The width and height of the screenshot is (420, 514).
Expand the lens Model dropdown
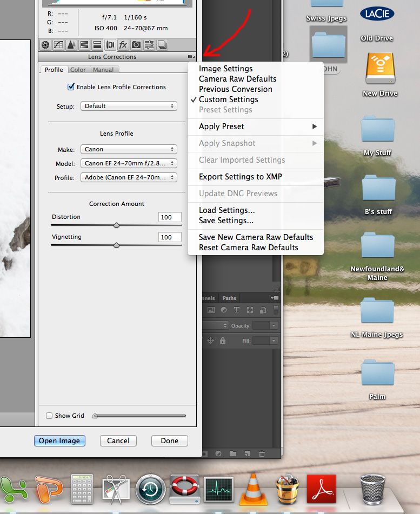(129, 163)
